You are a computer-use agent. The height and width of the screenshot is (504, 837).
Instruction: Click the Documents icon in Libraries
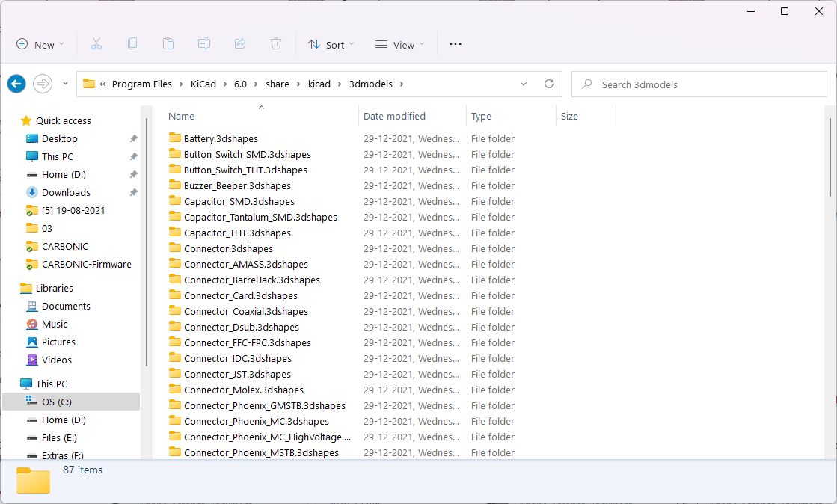[32, 306]
